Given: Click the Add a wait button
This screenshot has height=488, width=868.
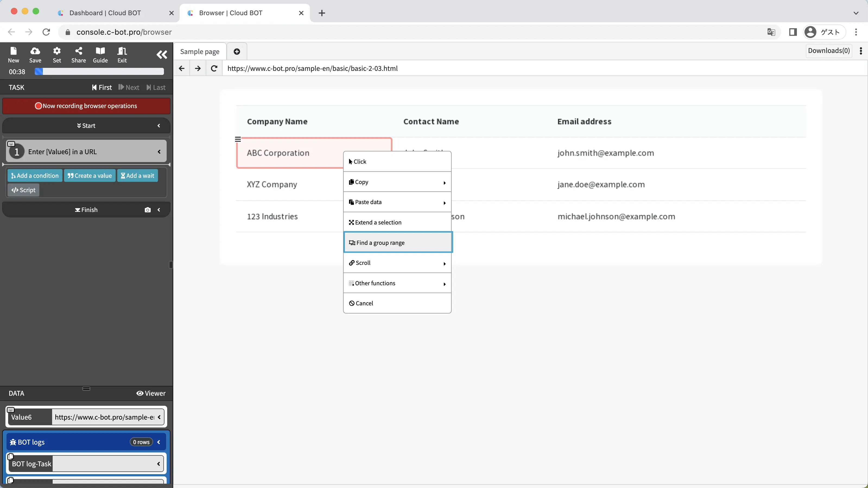Looking at the screenshot, I should click(x=137, y=175).
